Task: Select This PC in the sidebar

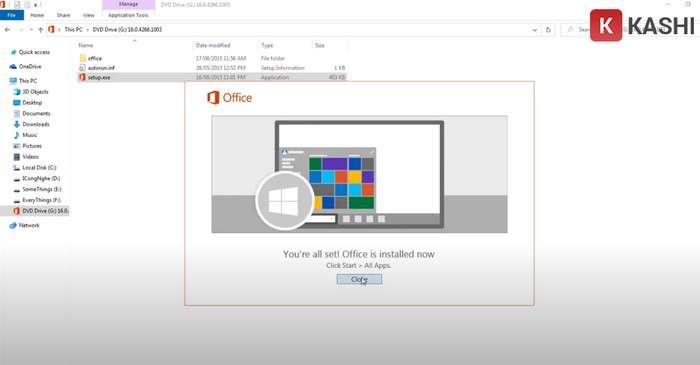Action: 28,81
